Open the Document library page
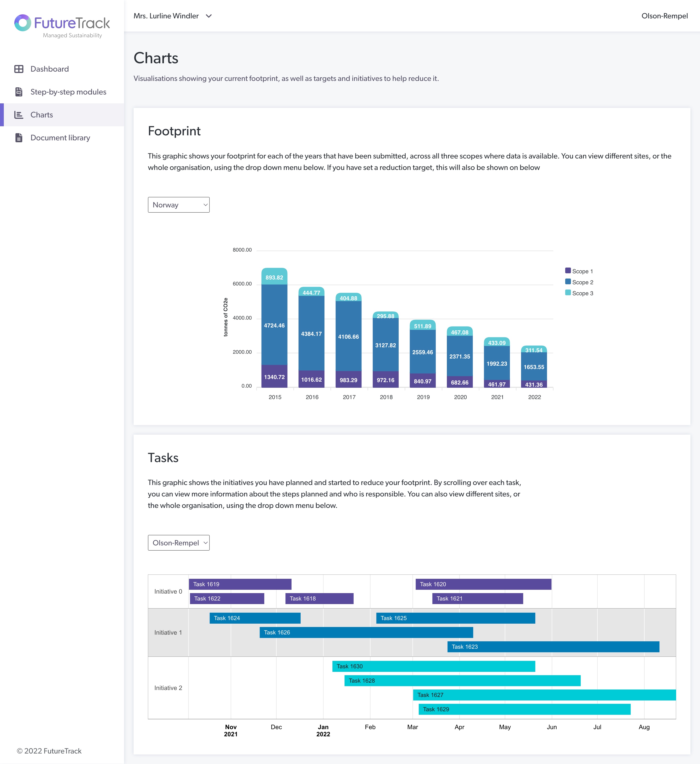Viewport: 700px width, 764px height. (60, 137)
